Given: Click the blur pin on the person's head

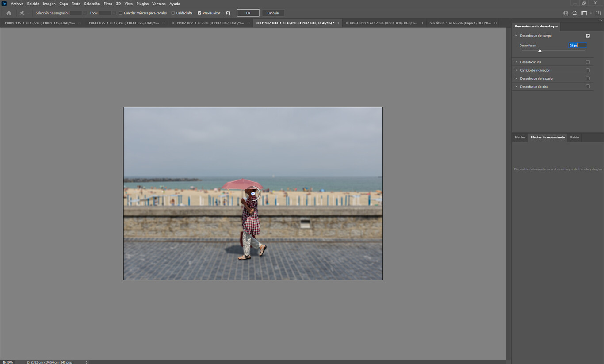Looking at the screenshot, I should tap(252, 193).
